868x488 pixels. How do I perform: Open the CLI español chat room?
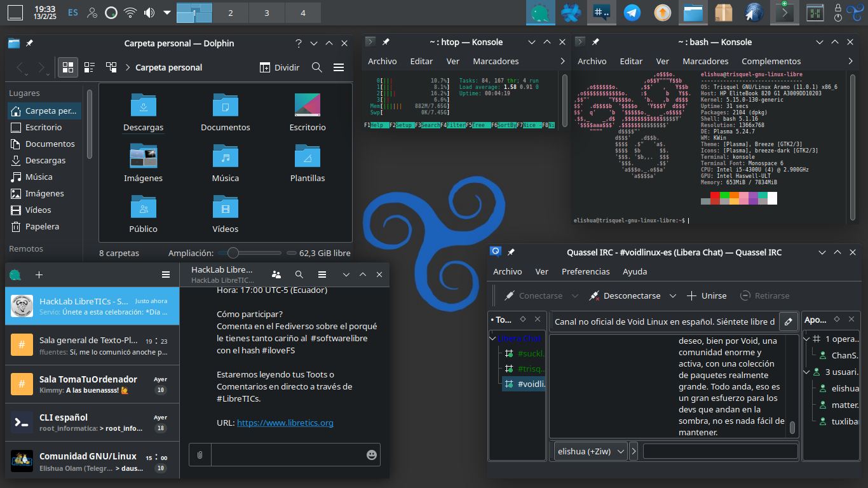pos(92,422)
